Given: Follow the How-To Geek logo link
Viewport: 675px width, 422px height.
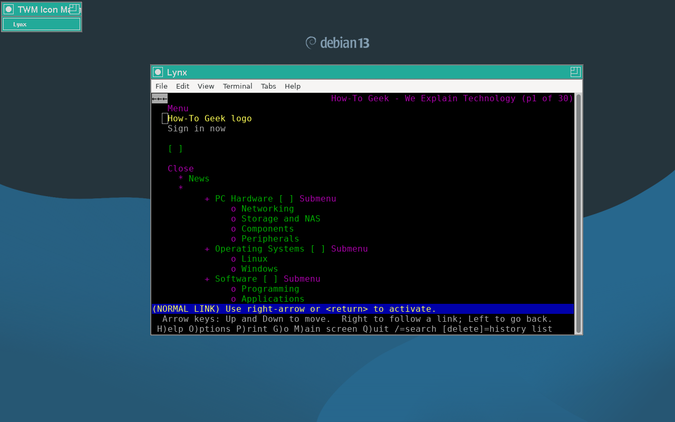Looking at the screenshot, I should pyautogui.click(x=210, y=118).
